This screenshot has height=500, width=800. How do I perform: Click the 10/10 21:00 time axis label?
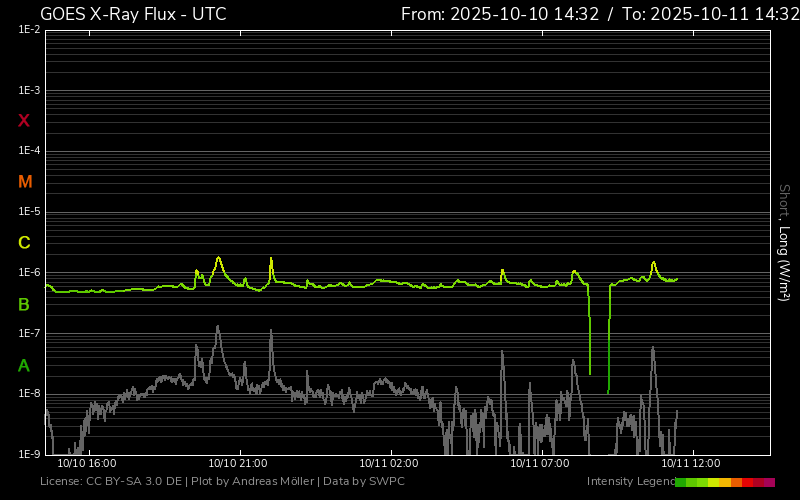click(x=237, y=464)
